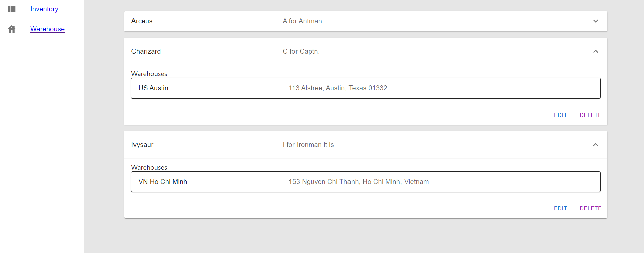Open the Inventory link
The image size is (644, 253).
pyautogui.click(x=44, y=9)
